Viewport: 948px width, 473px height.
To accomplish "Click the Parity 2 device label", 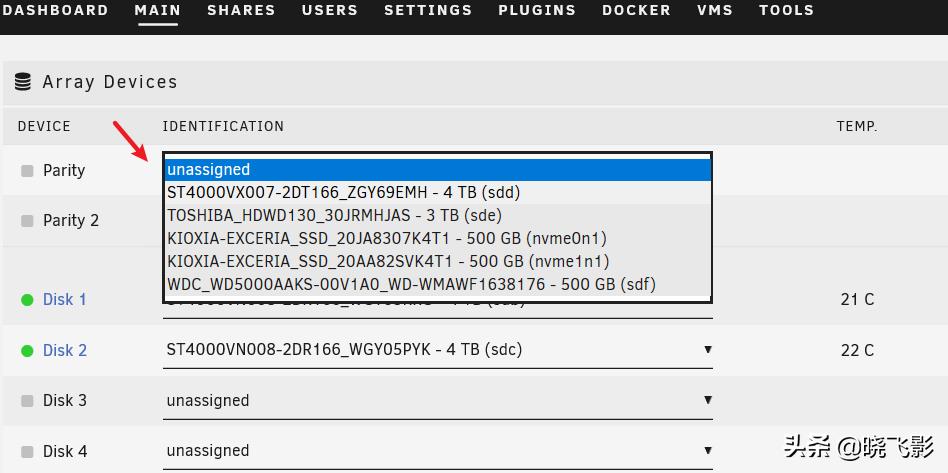I will [x=71, y=221].
